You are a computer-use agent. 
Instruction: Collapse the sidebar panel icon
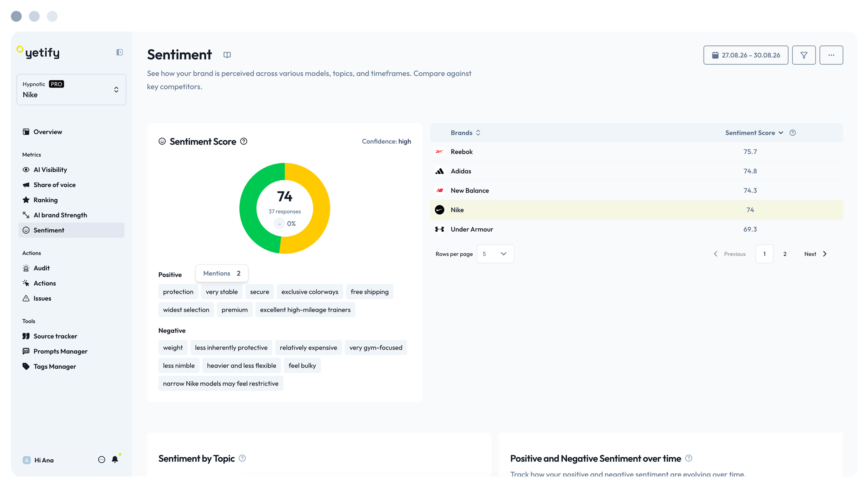click(120, 52)
